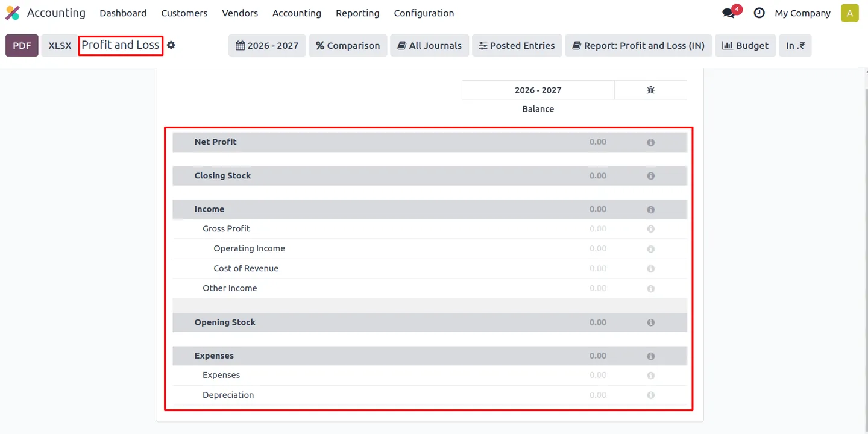Screen dimensions: 868x434
Task: Expand the Other Income line
Action: (230, 288)
